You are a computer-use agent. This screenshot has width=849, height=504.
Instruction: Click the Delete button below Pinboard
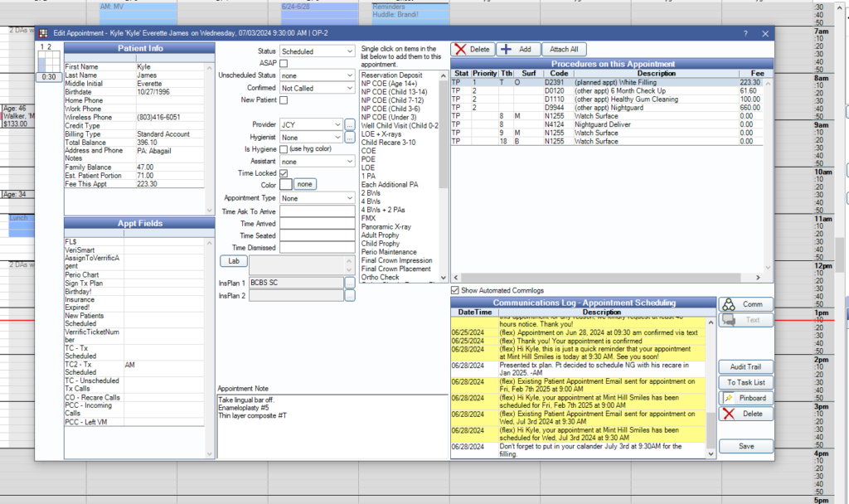point(745,414)
